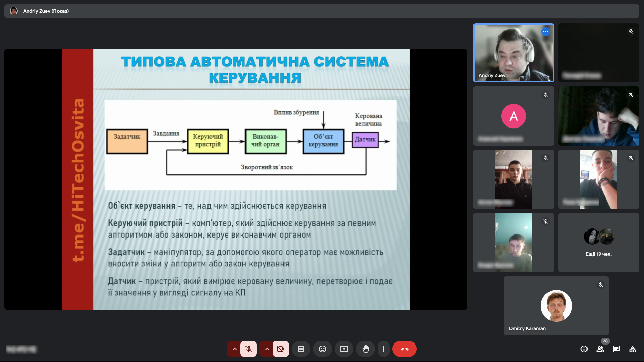Expand video settings chevron beside camera
The width and height of the screenshot is (644, 362).
coord(267,349)
